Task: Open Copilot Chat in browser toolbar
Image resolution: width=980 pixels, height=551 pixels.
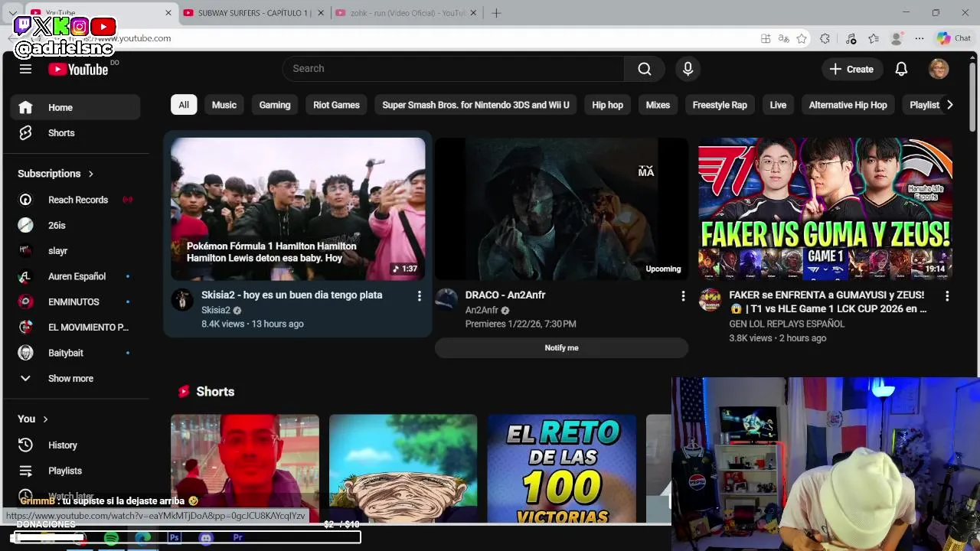Action: (953, 38)
